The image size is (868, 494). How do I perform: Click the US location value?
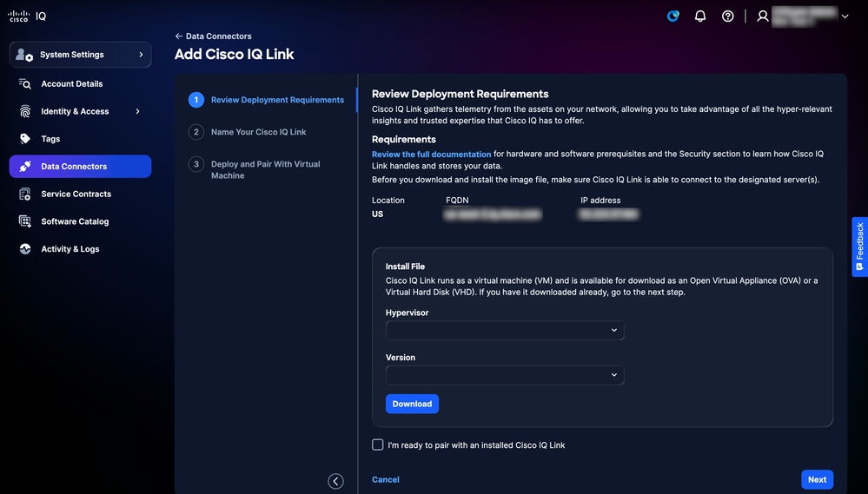(x=378, y=214)
